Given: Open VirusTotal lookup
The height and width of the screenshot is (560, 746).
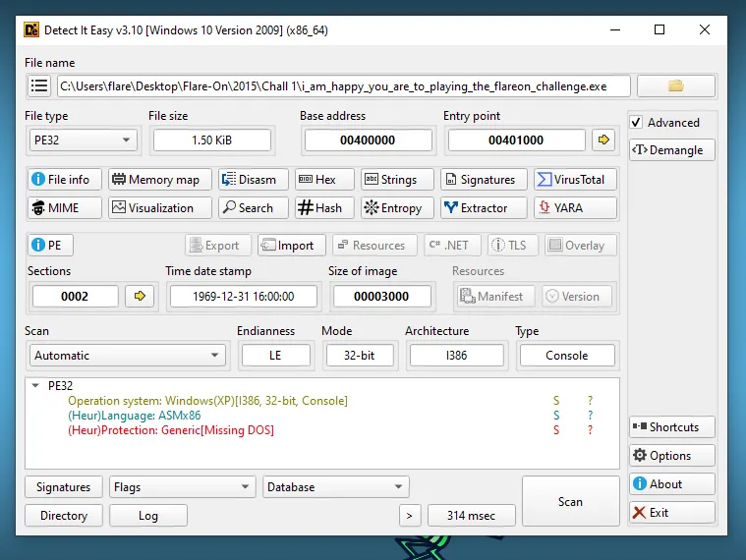Looking at the screenshot, I should click(575, 180).
